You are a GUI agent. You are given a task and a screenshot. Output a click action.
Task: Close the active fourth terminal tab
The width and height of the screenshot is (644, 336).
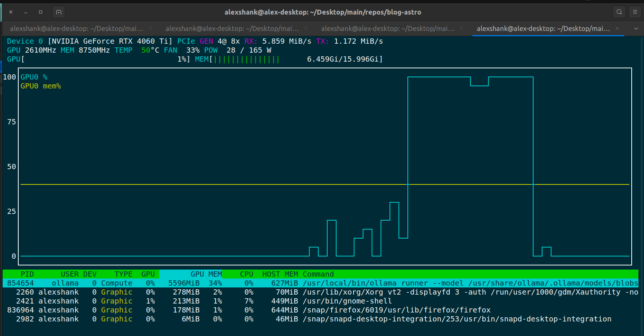coord(617,28)
